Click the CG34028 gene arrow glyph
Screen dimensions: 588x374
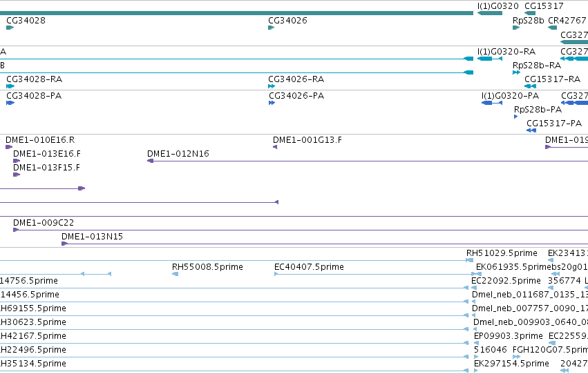click(10, 28)
